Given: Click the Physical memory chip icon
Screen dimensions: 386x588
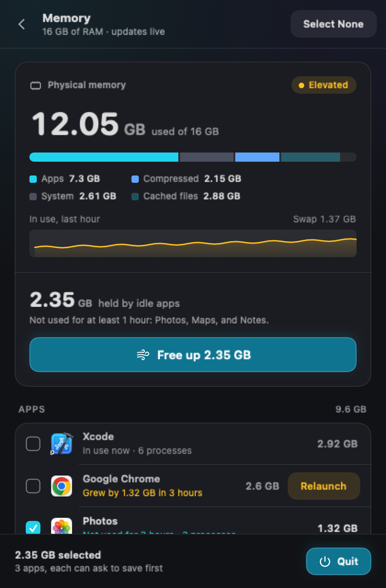Looking at the screenshot, I should (x=35, y=85).
